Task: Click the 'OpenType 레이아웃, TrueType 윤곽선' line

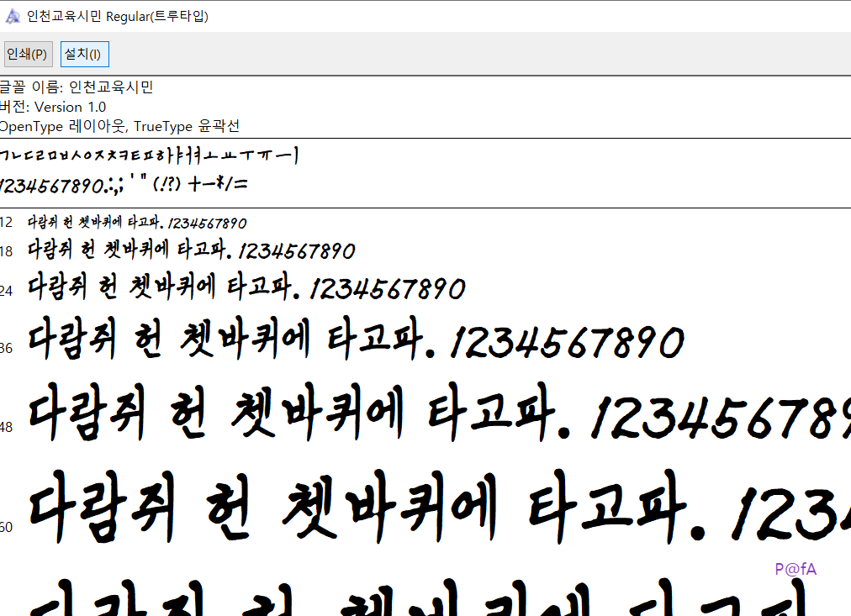Action: pos(119,126)
